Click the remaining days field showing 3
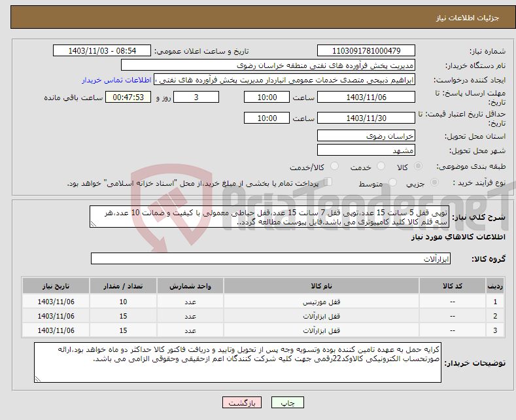The width and height of the screenshot is (516, 420). (196, 97)
